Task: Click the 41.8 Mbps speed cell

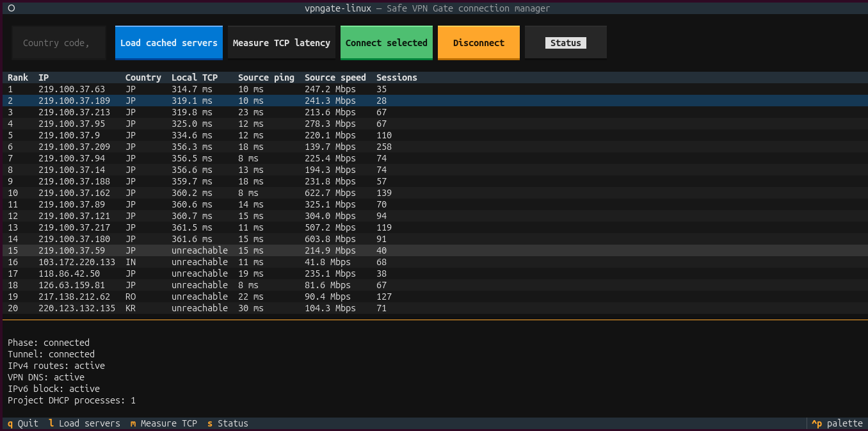Action: coord(328,262)
